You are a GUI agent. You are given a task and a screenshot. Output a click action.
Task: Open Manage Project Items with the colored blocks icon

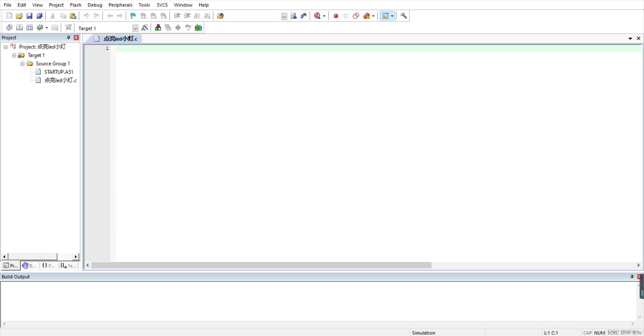tap(158, 27)
